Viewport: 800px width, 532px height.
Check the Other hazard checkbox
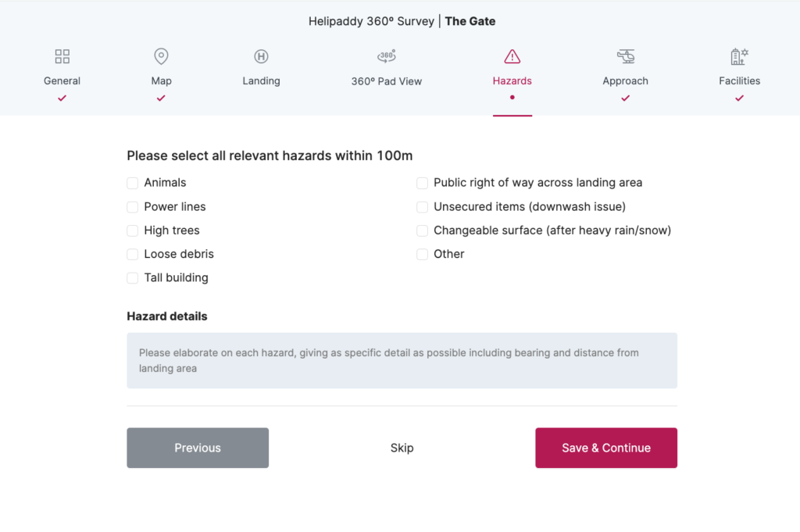click(x=422, y=254)
